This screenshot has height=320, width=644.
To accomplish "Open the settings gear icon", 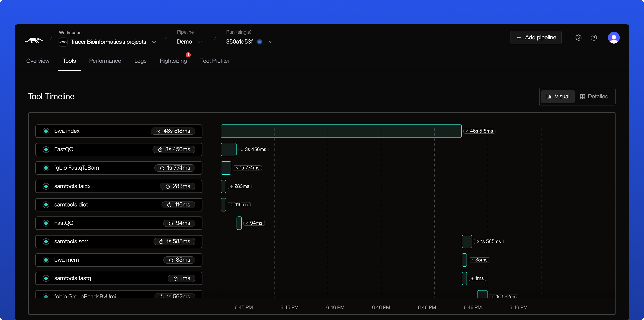I will tap(579, 38).
